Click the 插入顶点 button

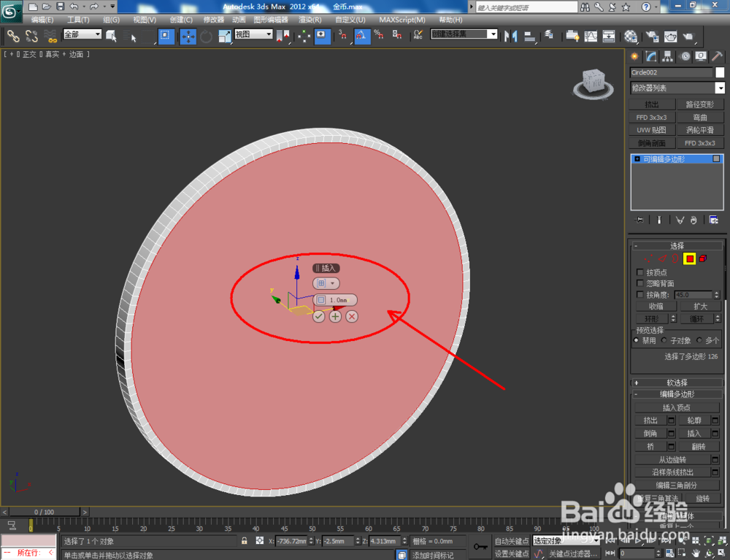pos(677,408)
